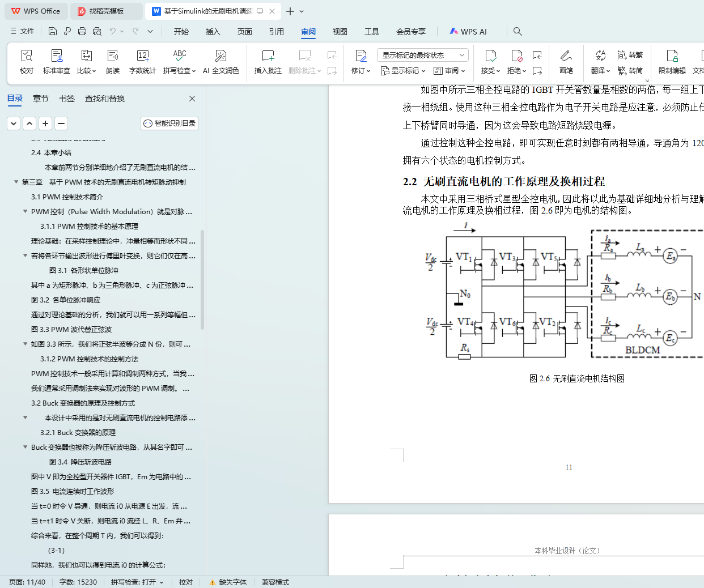This screenshot has height=588, width=704.
Task: Open the 文件 menu
Action: [23, 31]
